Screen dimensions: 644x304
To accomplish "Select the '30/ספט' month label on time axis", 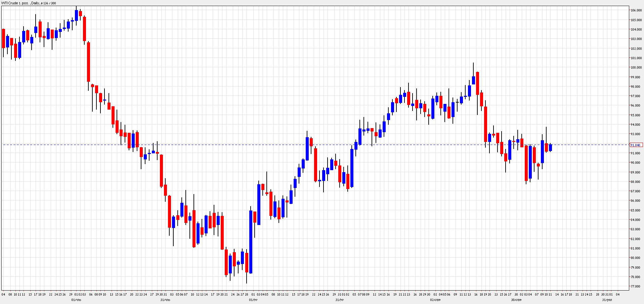I will pyautogui.click(x=516, y=300).
